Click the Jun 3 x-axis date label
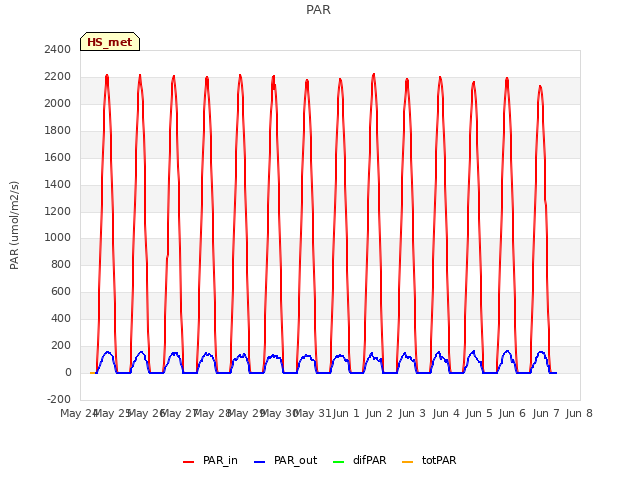 412,413
